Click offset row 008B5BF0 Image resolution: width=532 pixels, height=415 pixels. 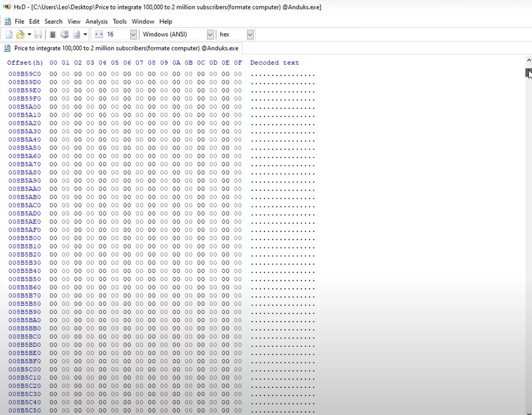pyautogui.click(x=24, y=361)
